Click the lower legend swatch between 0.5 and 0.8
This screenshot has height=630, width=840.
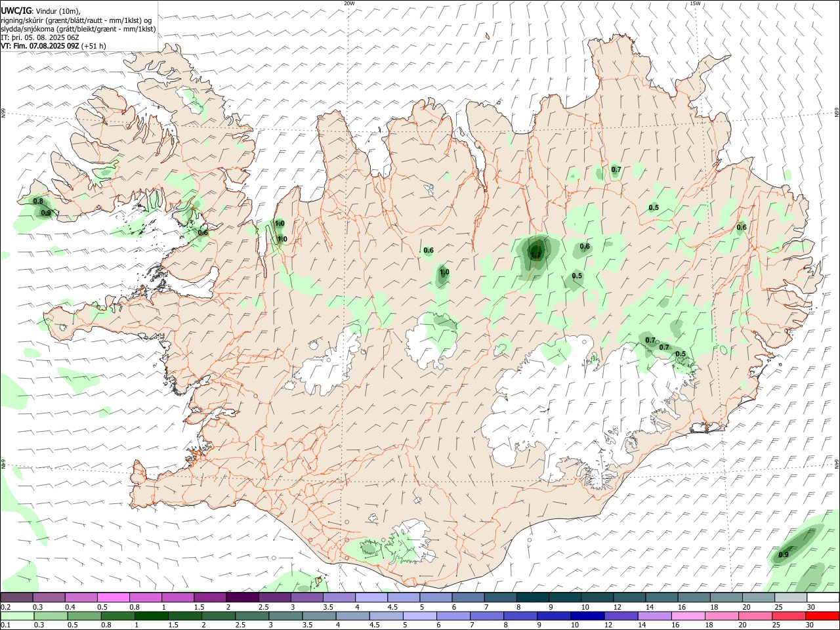85,616
